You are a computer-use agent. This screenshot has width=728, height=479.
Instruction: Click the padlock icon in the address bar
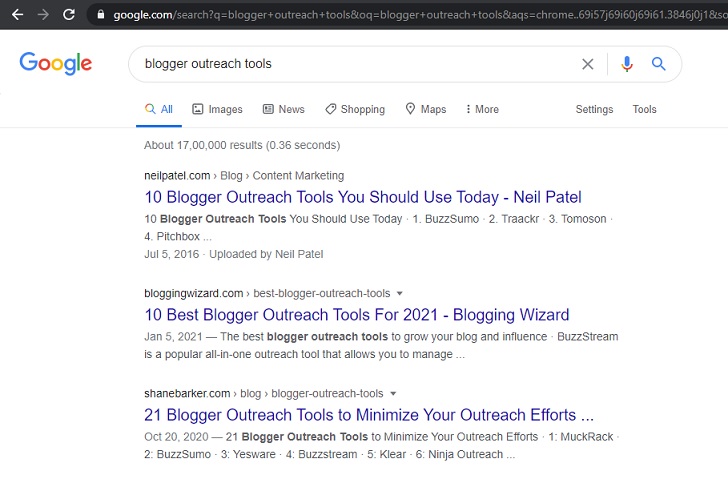click(x=101, y=14)
